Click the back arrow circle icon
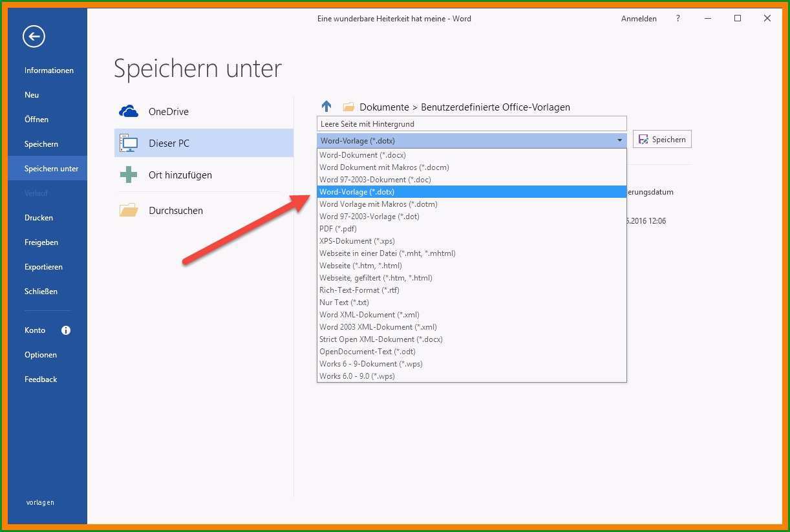790x532 pixels. [34, 36]
